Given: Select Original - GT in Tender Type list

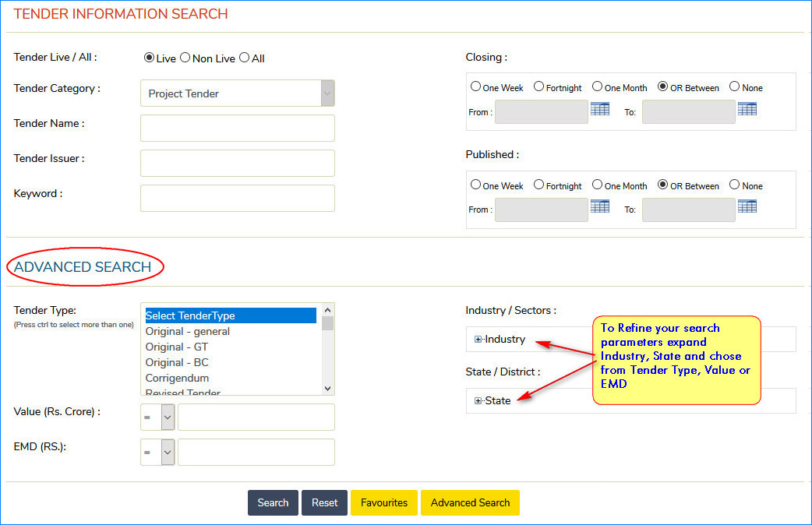Looking at the screenshot, I should [177, 347].
